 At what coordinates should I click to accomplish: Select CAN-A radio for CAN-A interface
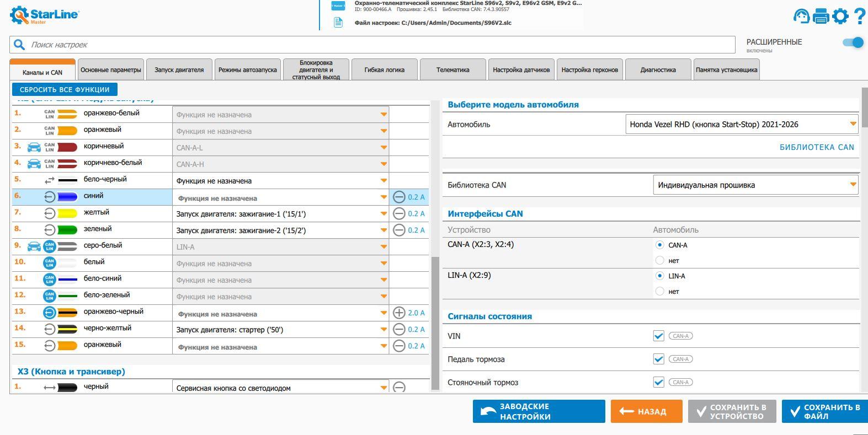coord(659,245)
